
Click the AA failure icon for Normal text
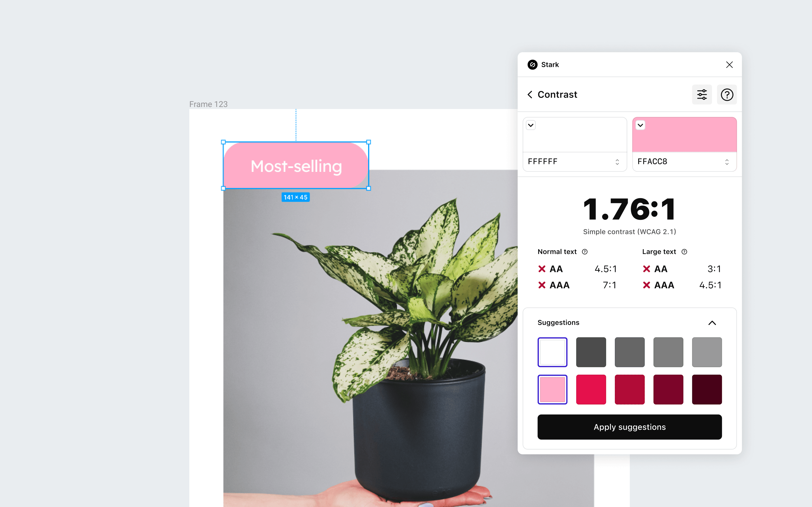[541, 269]
